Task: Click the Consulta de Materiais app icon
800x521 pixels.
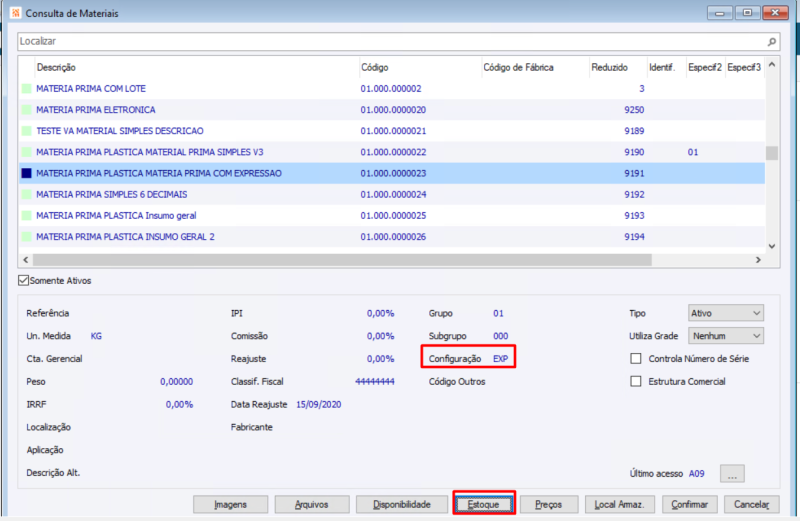Action: (x=15, y=13)
